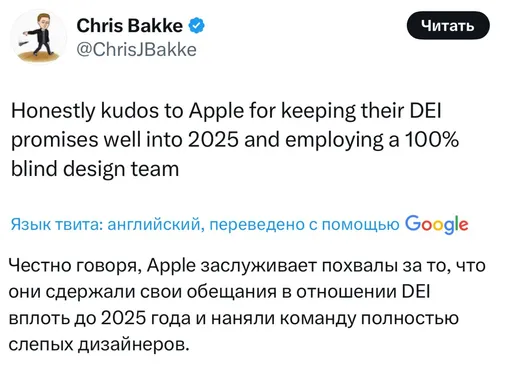Screen dimensions: 510x374
Task: Select the Russian translated tweet paragraph
Action: tap(247, 305)
